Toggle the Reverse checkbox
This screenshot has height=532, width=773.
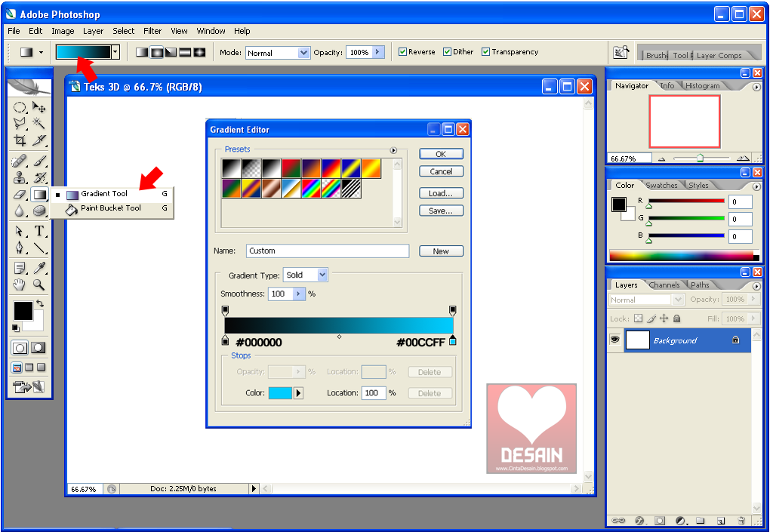pyautogui.click(x=403, y=52)
